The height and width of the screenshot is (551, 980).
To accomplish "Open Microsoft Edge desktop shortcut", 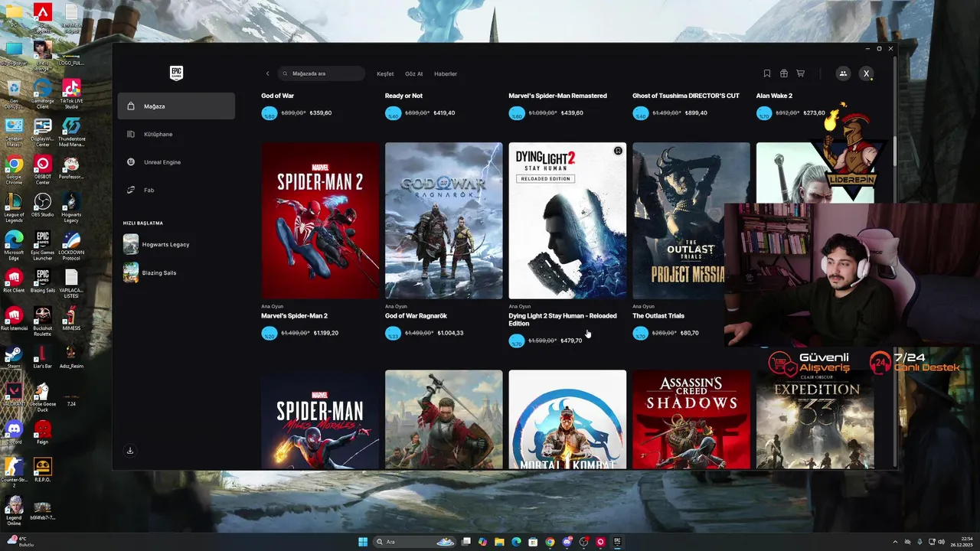I will (14, 246).
